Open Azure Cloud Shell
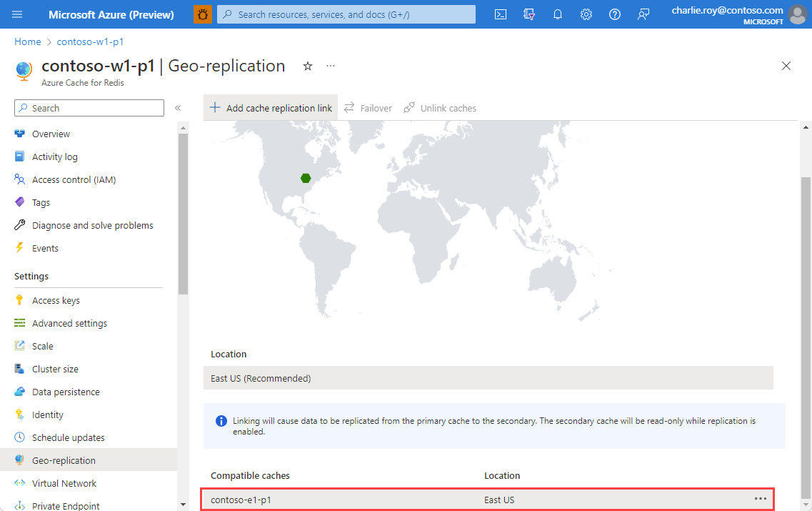Screen dimensions: 812x511 (500, 14)
